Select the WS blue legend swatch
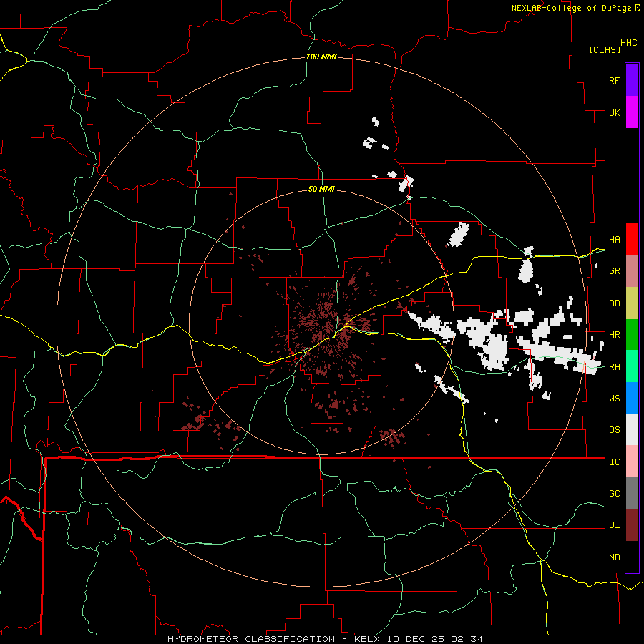The image size is (644, 644). [632, 398]
